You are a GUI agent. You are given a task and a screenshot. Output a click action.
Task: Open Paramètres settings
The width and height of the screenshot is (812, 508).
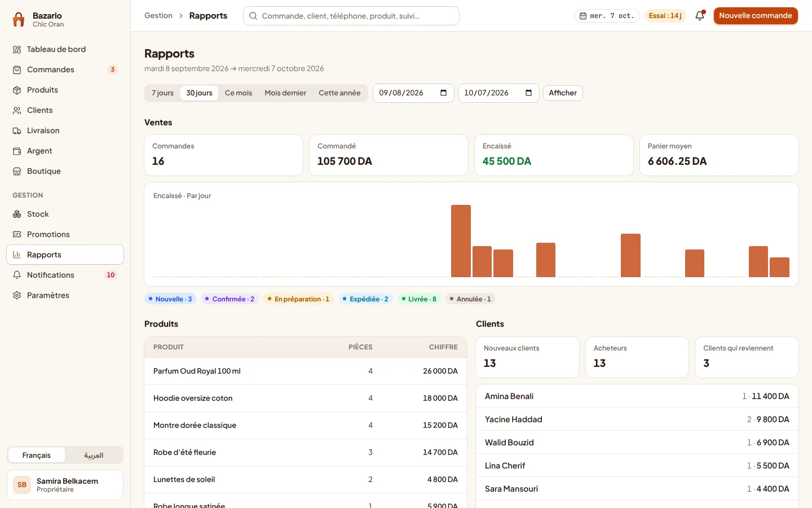coord(65,295)
